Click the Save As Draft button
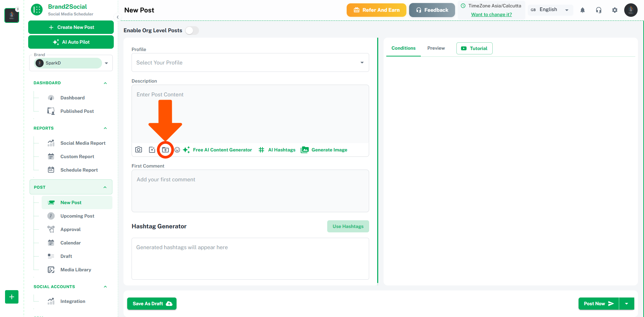 coord(152,304)
